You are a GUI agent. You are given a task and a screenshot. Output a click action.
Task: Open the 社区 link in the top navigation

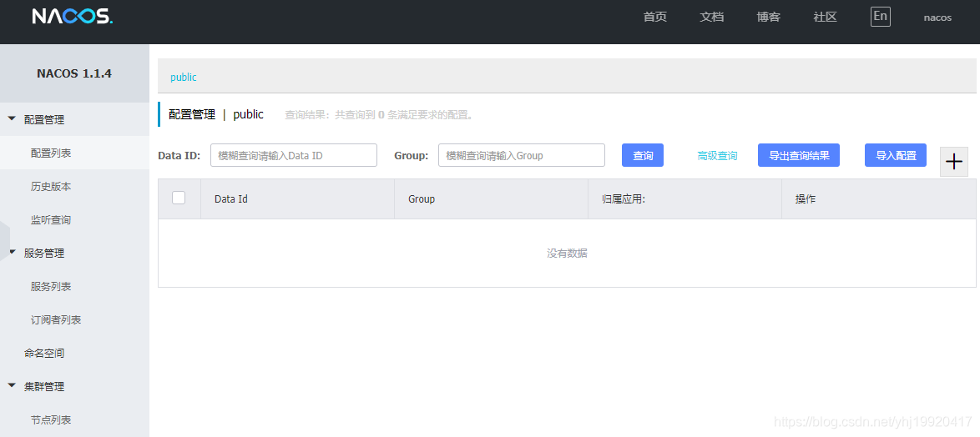[x=825, y=17]
